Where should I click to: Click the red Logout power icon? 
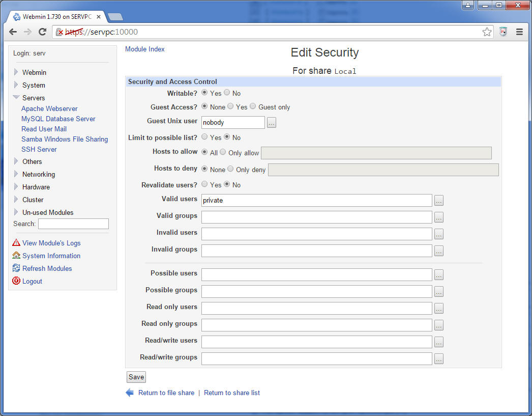point(16,281)
